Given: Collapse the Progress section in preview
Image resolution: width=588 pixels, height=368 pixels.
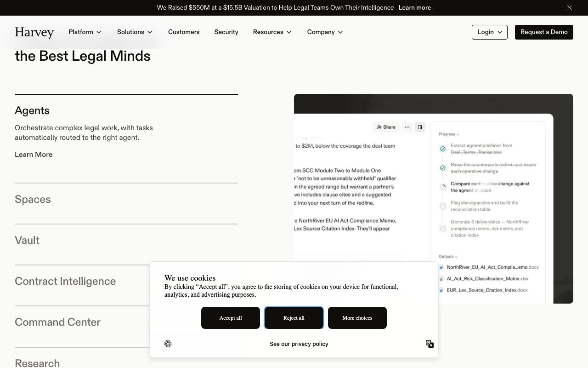Looking at the screenshot, I should (449, 134).
